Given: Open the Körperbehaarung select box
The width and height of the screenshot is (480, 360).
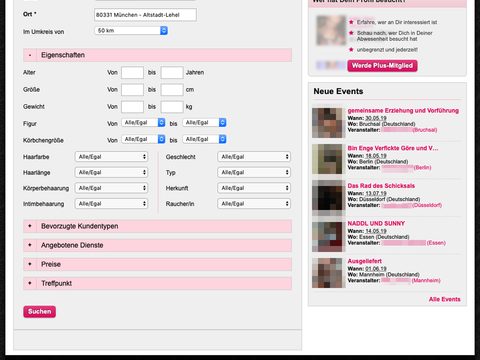Looking at the screenshot, I should tap(111, 188).
